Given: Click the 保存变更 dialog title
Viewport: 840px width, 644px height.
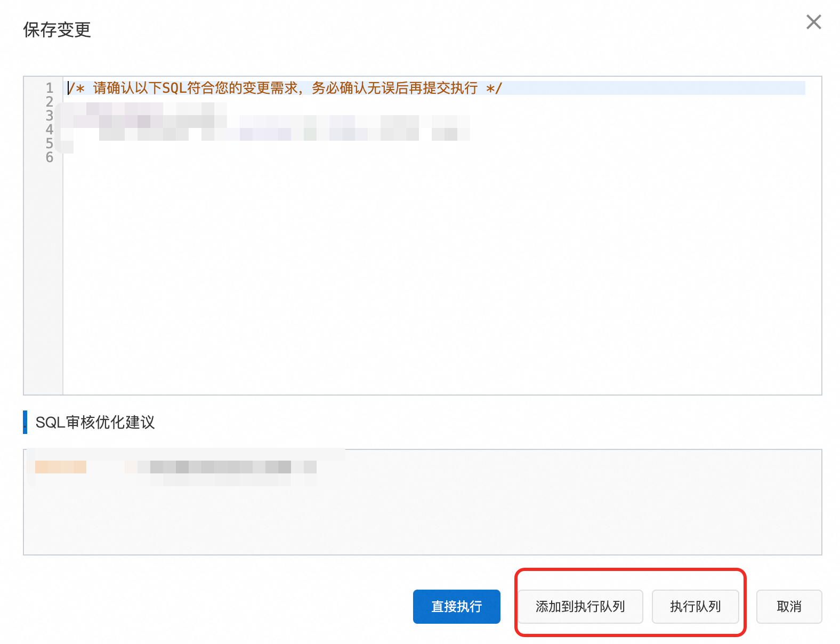Looking at the screenshot, I should coord(57,30).
